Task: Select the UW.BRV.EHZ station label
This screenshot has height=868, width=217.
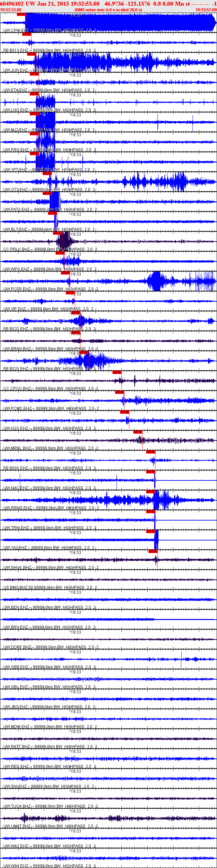Action: [x=16, y=627]
